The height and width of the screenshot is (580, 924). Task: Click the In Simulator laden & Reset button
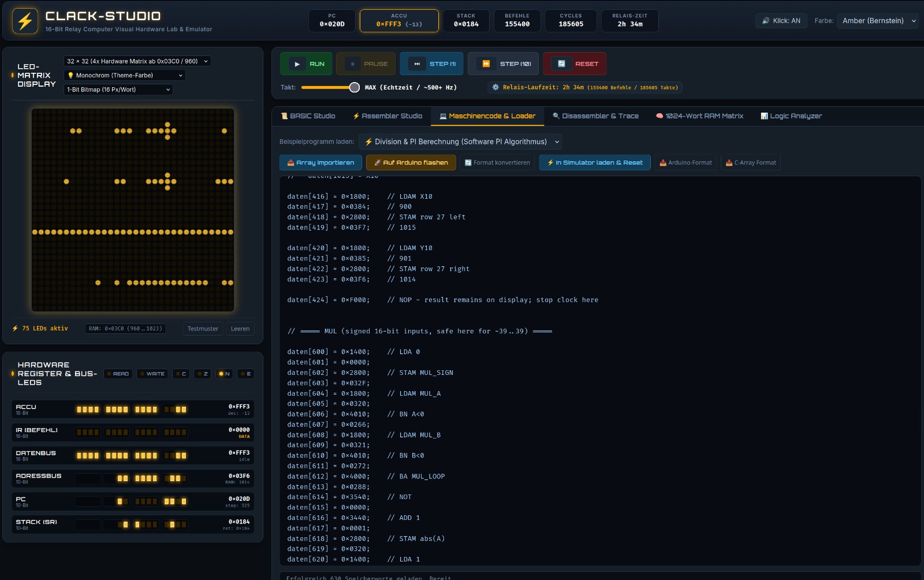595,163
